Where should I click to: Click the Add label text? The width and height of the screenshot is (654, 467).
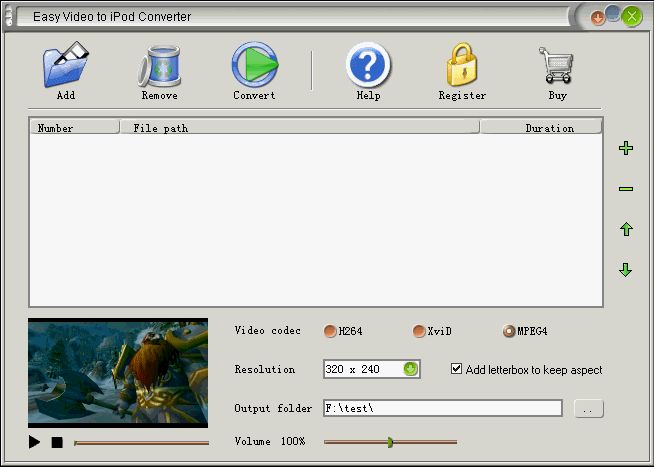coord(66,95)
